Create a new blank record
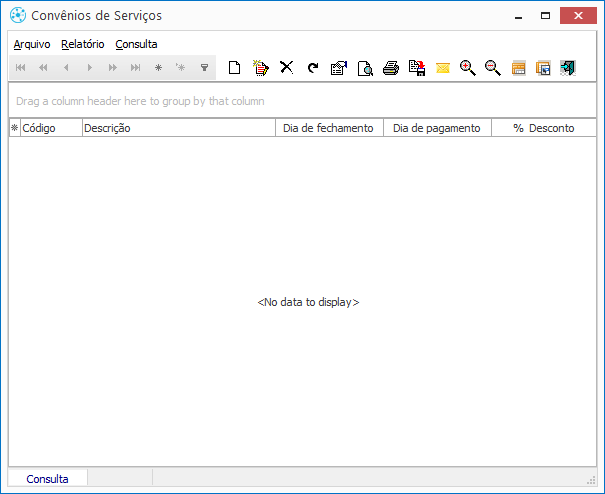 coord(234,68)
